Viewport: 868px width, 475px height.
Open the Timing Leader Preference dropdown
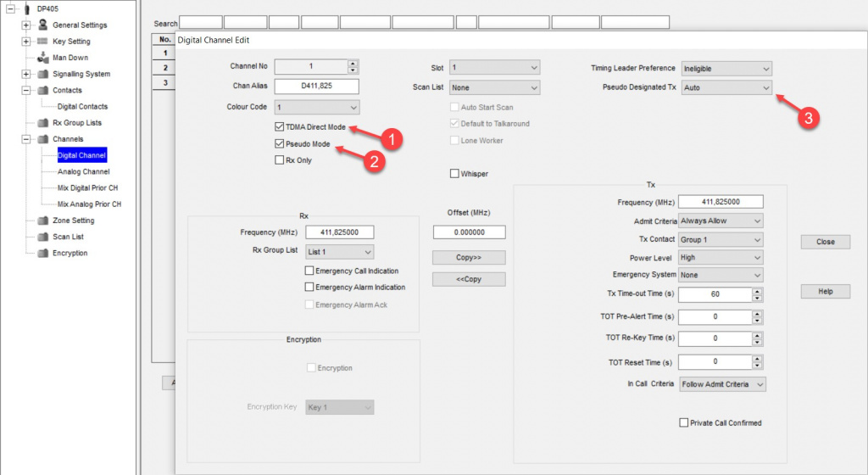tap(726, 69)
